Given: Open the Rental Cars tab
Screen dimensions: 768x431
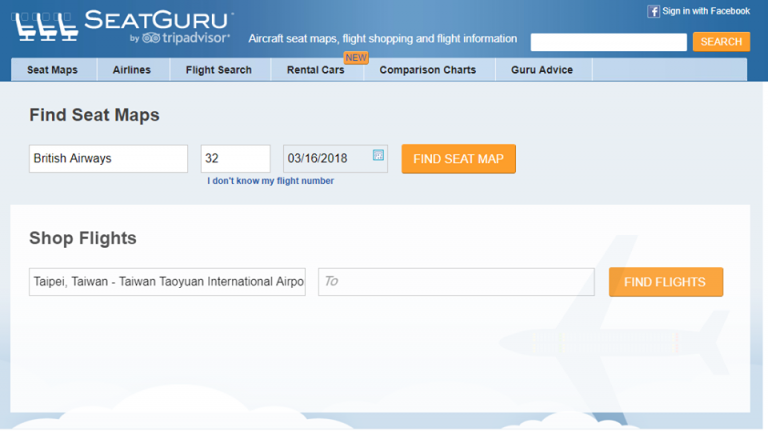Looking at the screenshot, I should pyautogui.click(x=316, y=70).
